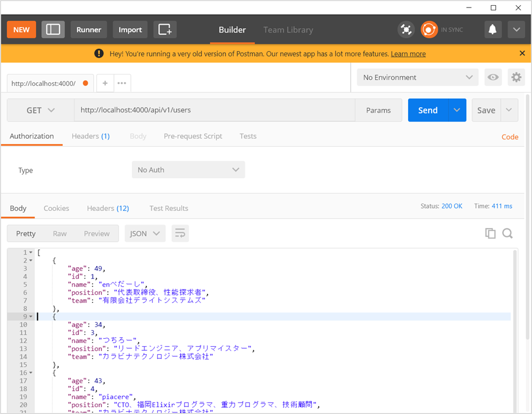Send the request

click(x=428, y=110)
